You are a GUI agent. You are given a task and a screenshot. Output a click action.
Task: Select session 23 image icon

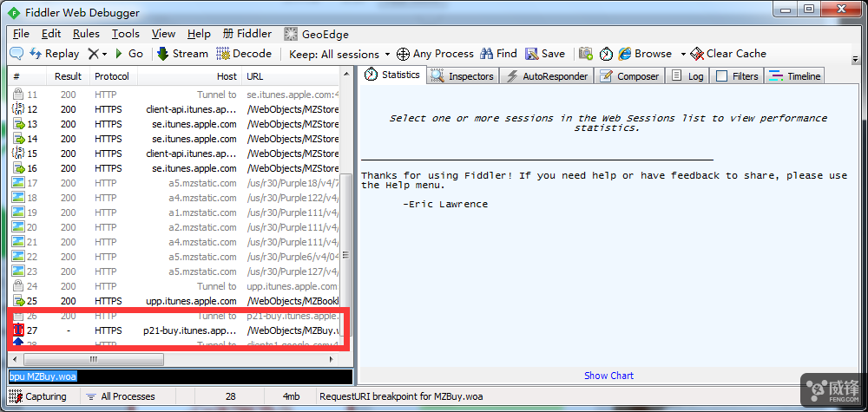pos(18,271)
